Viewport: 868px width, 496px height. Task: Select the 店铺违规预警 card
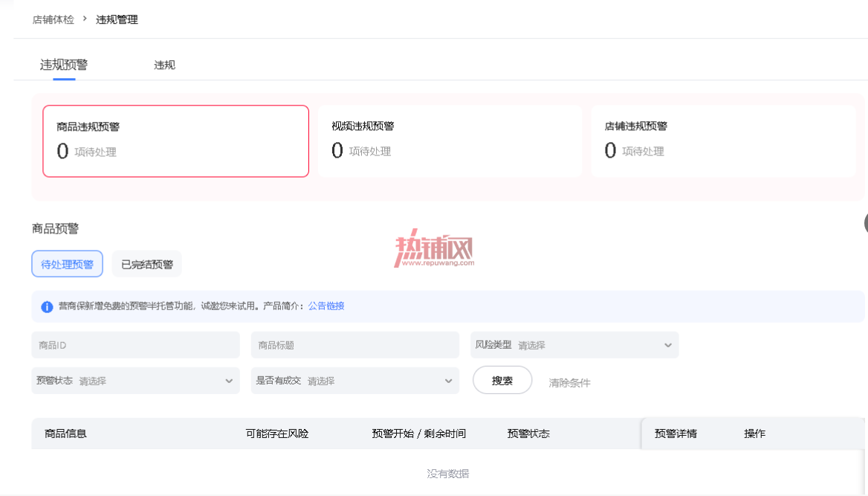point(723,141)
